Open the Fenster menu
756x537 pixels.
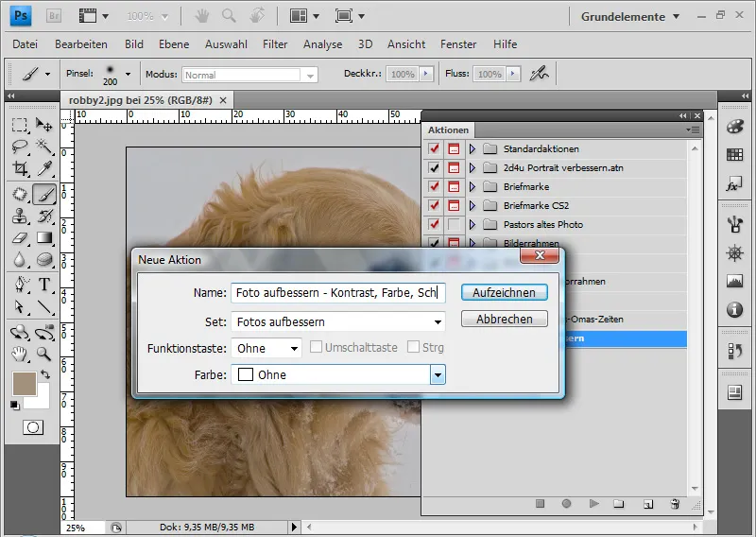(458, 44)
